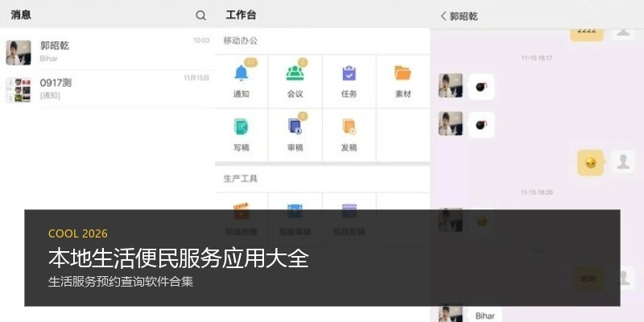The width and height of the screenshot is (644, 322).
Task: Open 郭昭乾 conversation in message list
Action: [x=108, y=52]
